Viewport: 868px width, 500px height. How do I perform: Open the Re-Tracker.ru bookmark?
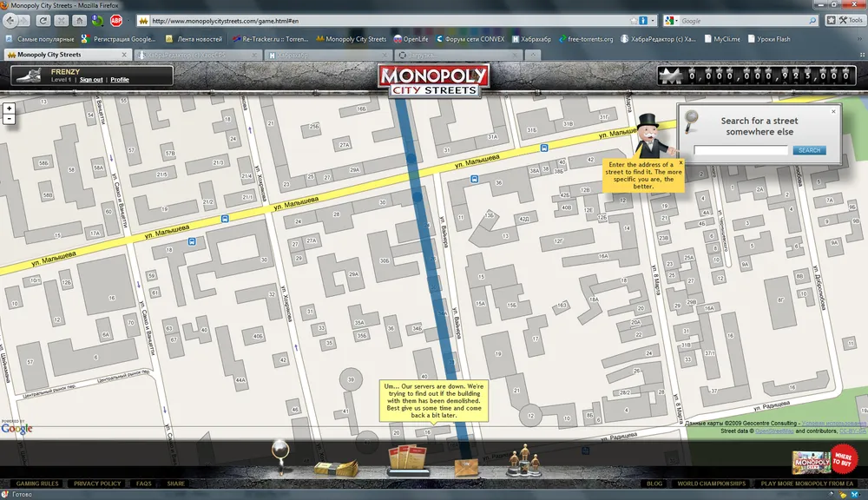270,39
